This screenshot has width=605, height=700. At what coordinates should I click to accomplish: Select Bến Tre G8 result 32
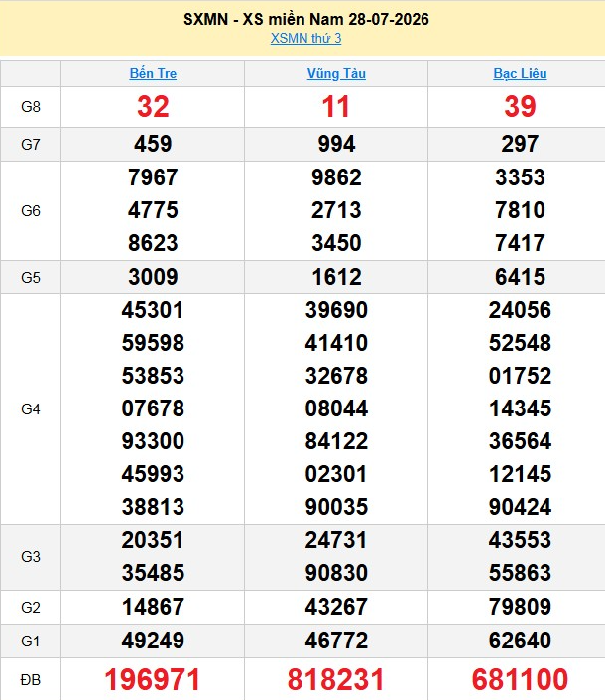pyautogui.click(x=153, y=107)
